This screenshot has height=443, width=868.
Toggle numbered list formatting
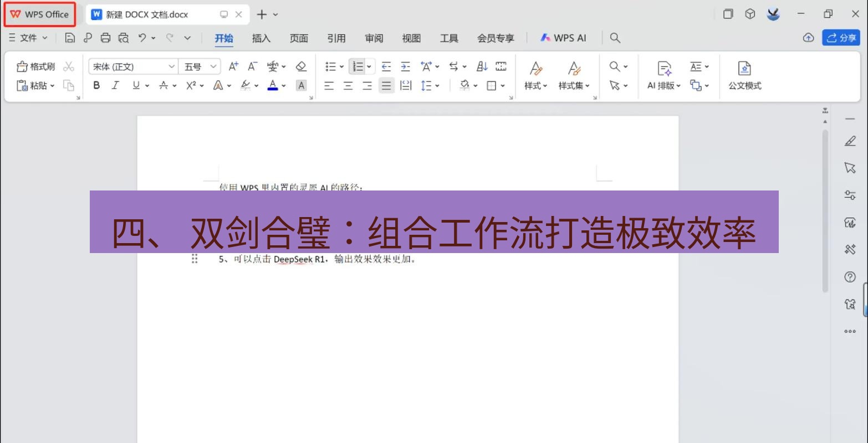358,66
